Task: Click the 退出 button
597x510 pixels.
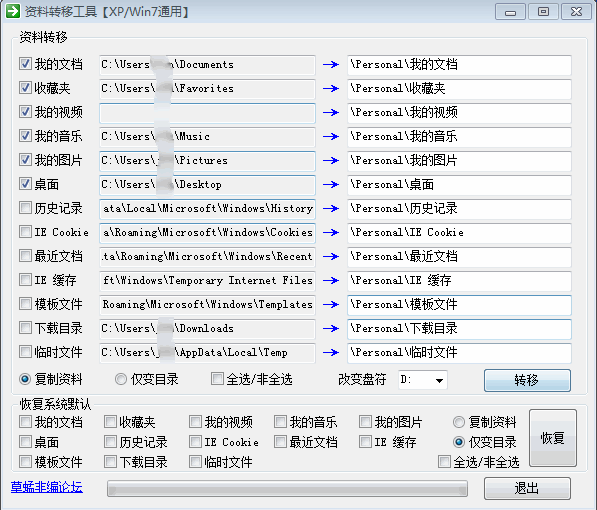Action: coord(527,488)
